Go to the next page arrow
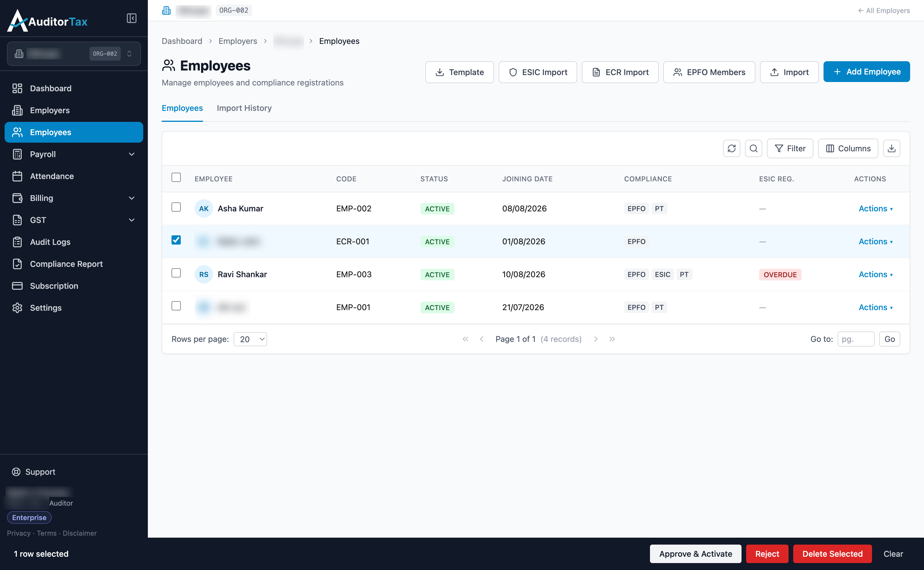This screenshot has height=570, width=924. click(596, 339)
